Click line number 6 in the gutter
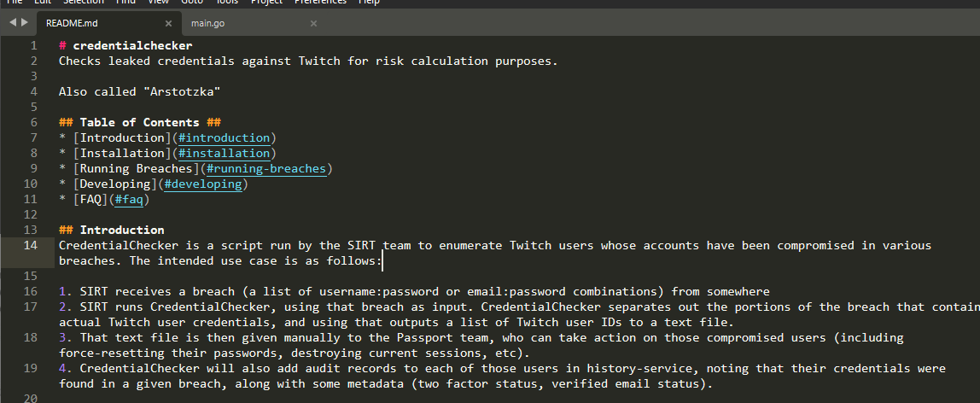The height and width of the screenshot is (403, 980). pyautogui.click(x=33, y=122)
